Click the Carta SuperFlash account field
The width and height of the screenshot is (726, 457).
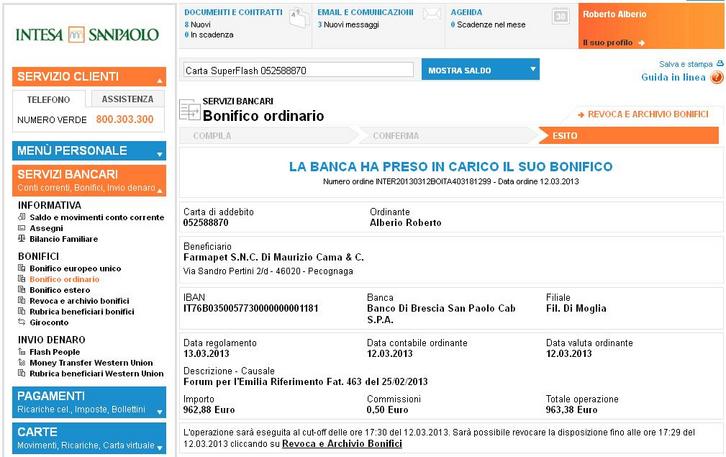point(297,71)
